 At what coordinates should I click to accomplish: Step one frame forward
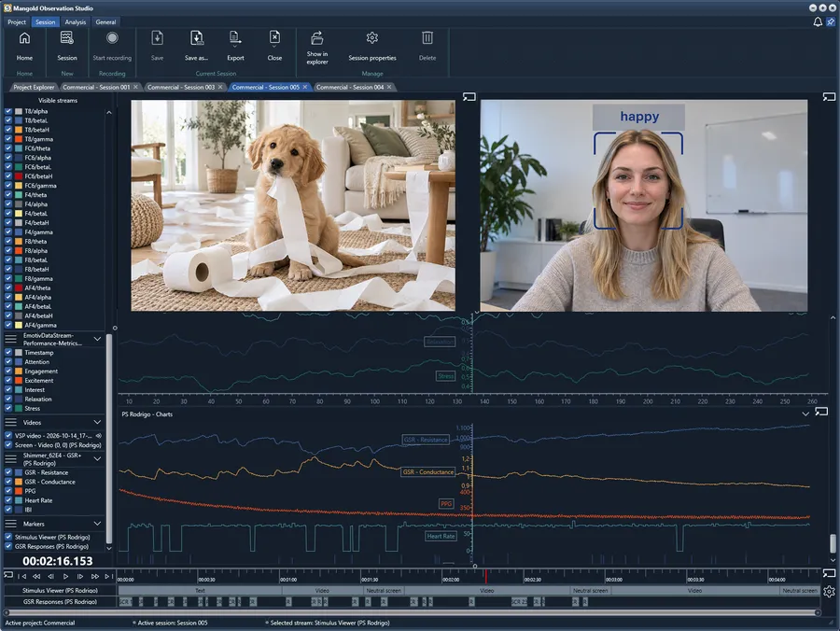point(80,576)
